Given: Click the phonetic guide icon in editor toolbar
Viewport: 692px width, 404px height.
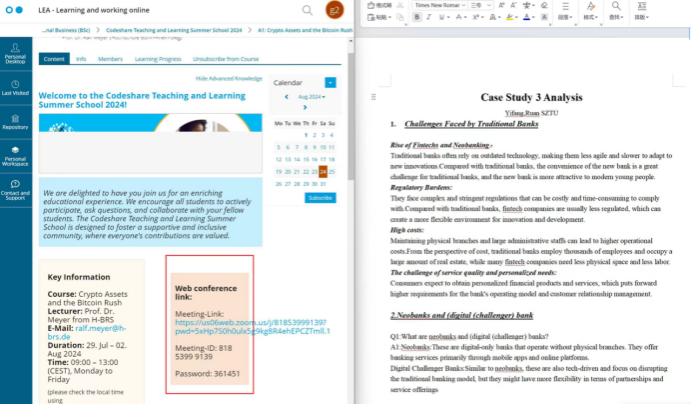Looking at the screenshot, I should 526,5.
